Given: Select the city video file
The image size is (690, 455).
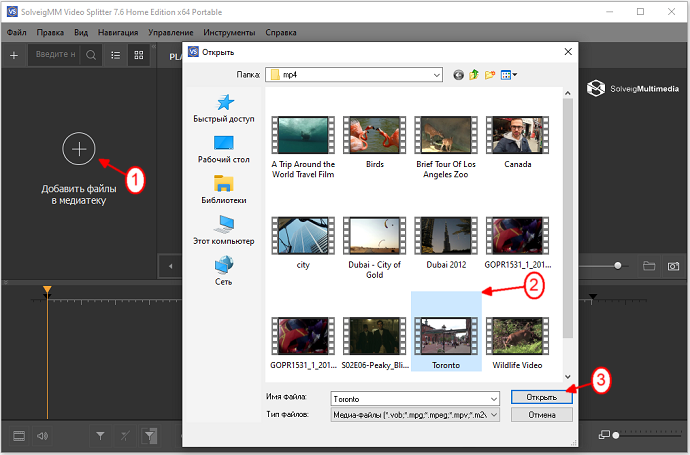Looking at the screenshot, I should (303, 242).
